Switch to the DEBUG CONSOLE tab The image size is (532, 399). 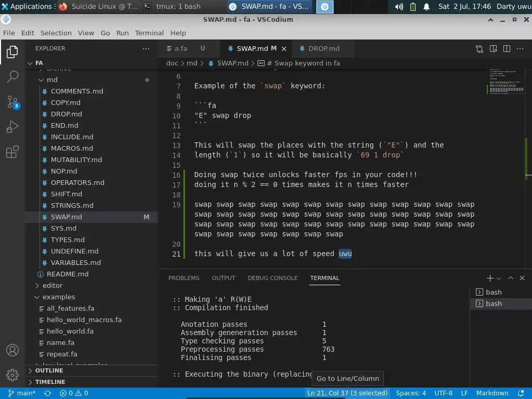point(272,278)
